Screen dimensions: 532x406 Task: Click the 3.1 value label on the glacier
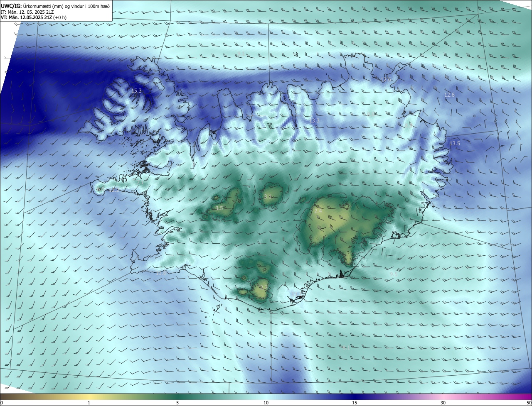point(268,197)
